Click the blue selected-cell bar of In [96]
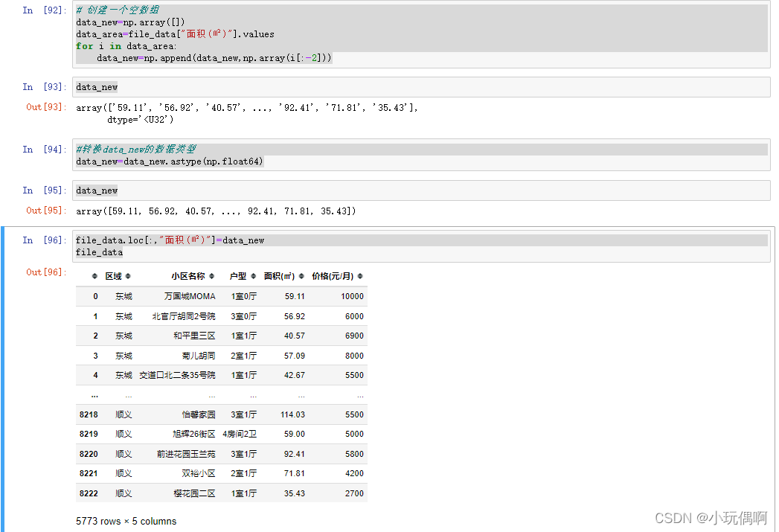This screenshot has width=779, height=532. coord(2,379)
